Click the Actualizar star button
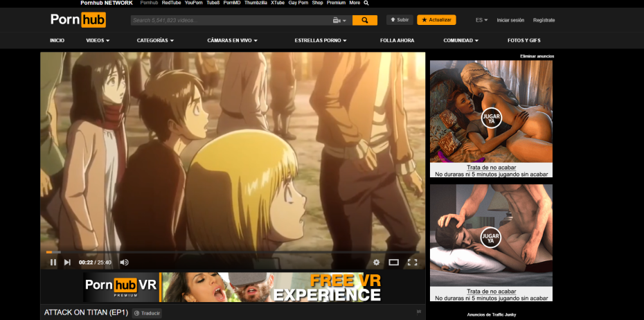The width and height of the screenshot is (644, 320). tap(436, 20)
